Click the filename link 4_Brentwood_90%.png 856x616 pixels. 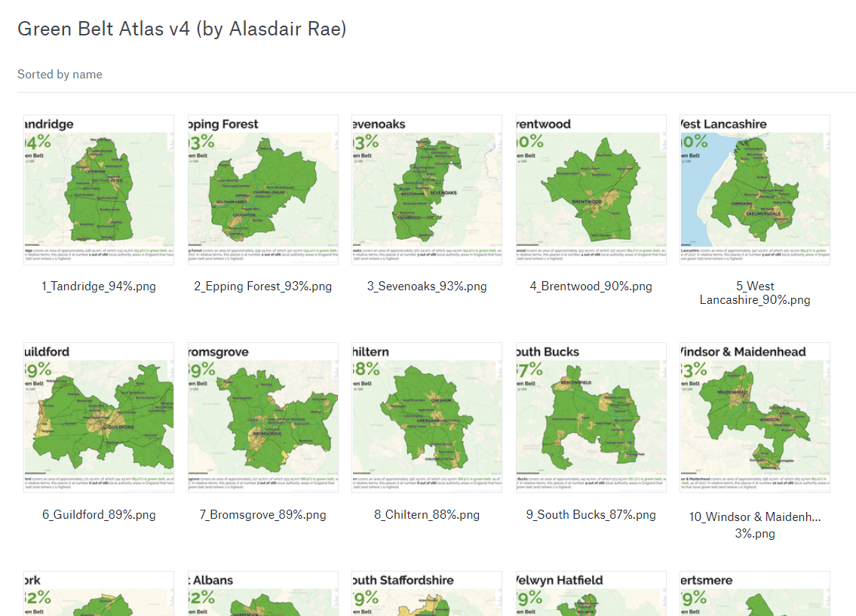[591, 287]
